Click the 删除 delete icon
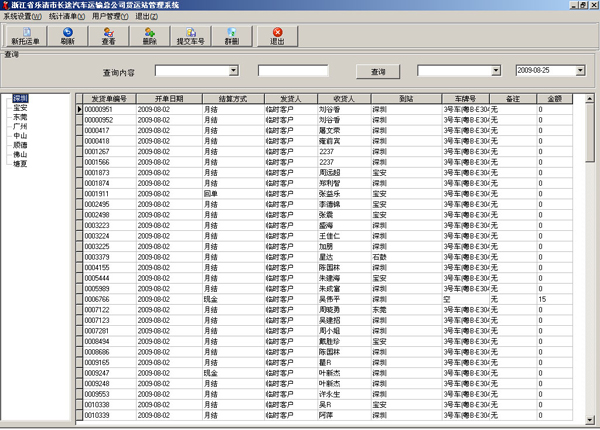 point(149,33)
